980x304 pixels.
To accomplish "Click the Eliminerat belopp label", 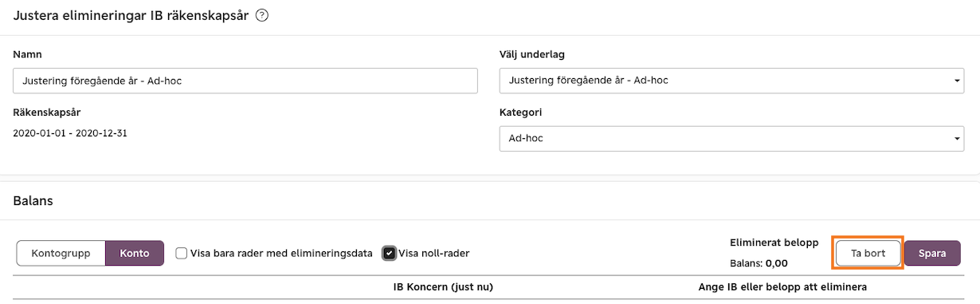I will tap(774, 242).
